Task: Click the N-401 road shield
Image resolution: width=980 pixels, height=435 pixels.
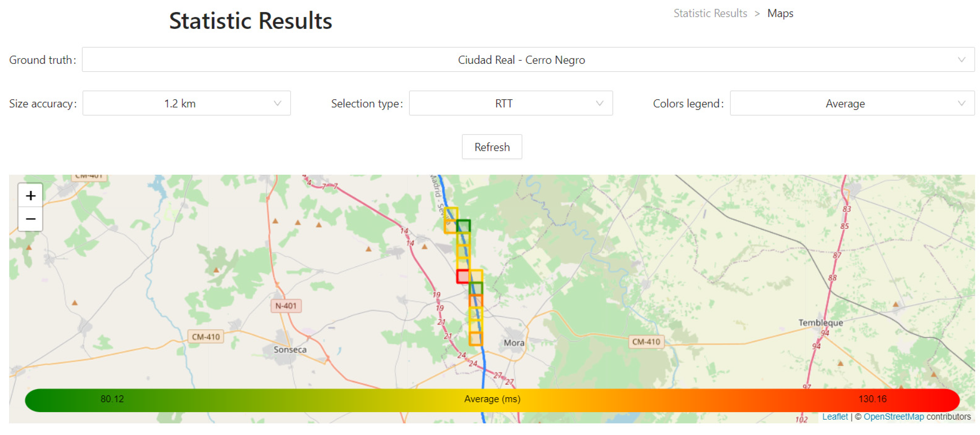Action: 286,306
